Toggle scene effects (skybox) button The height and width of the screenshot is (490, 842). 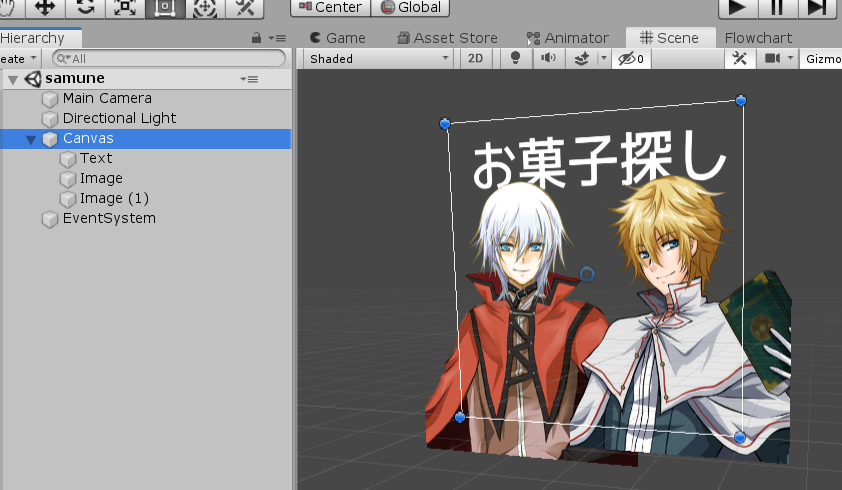(x=582, y=59)
